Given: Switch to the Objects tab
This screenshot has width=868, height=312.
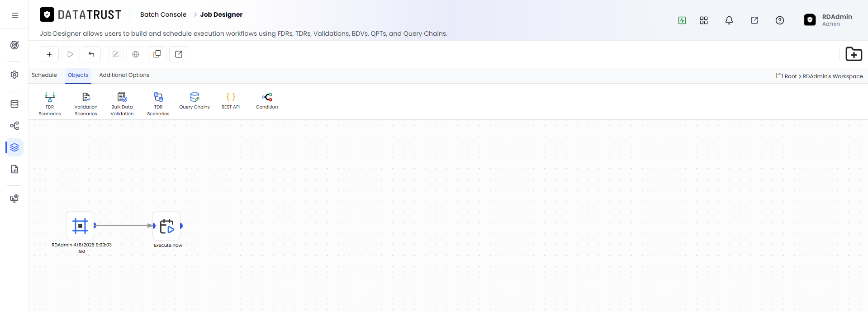Looking at the screenshot, I should 78,75.
